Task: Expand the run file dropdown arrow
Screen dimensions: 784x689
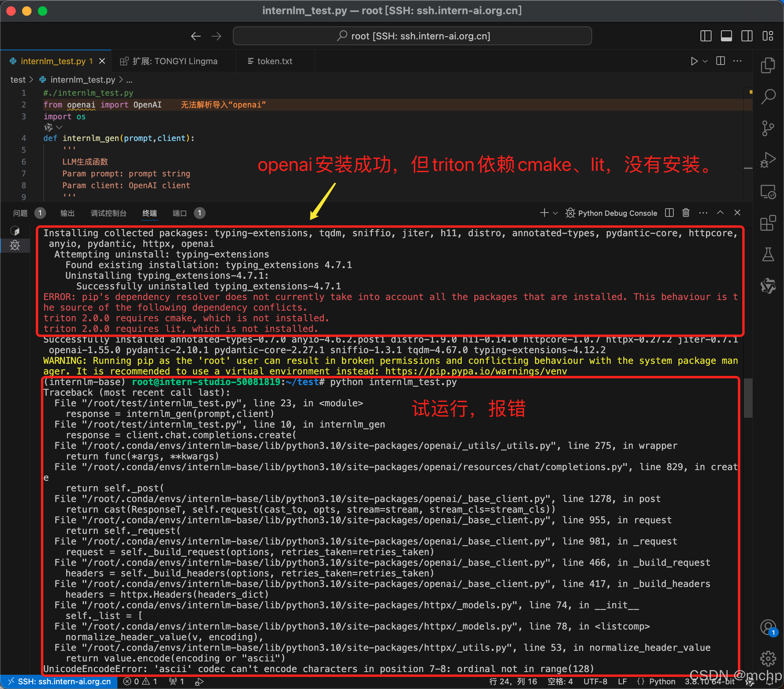Action: (705, 61)
